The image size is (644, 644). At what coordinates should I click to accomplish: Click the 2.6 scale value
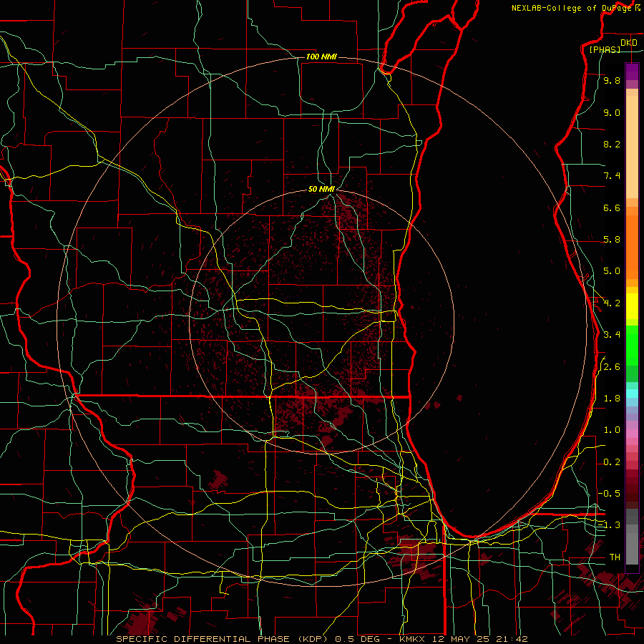(612, 367)
